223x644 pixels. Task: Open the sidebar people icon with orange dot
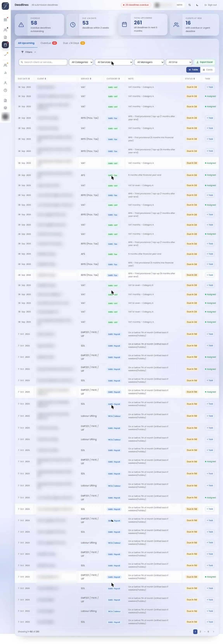coord(5,65)
